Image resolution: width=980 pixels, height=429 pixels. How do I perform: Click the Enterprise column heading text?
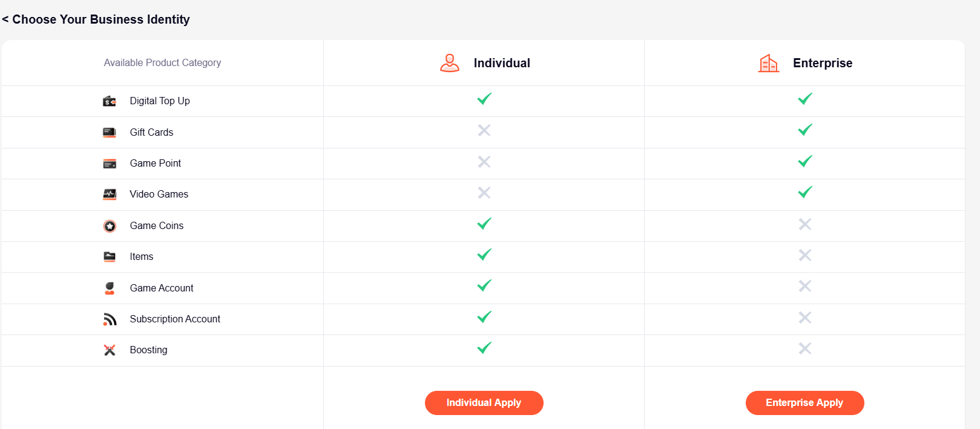pos(823,63)
